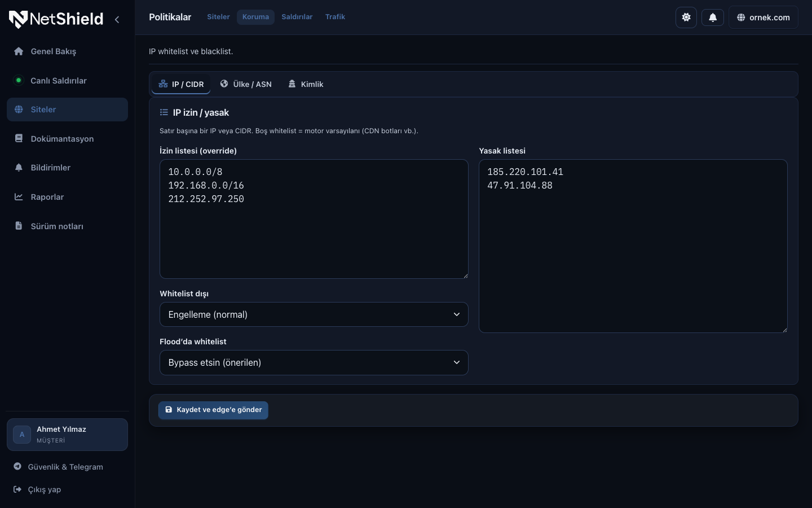Open the Kimlik tab
This screenshot has width=812, height=508.
pos(306,84)
